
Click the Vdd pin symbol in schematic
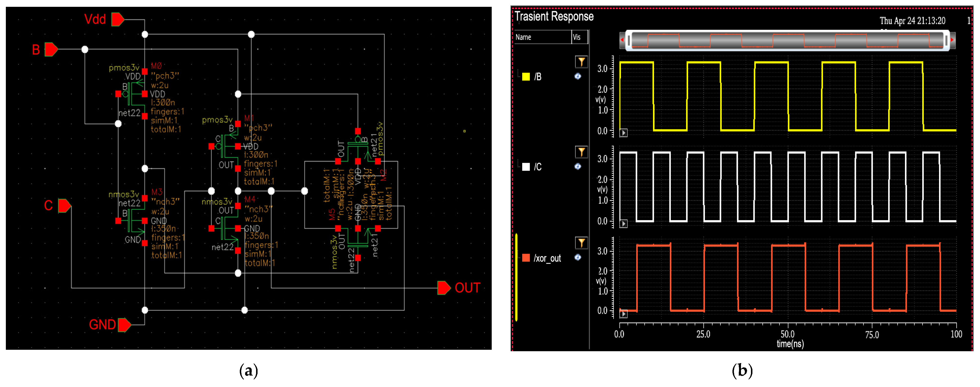pyautogui.click(x=117, y=19)
